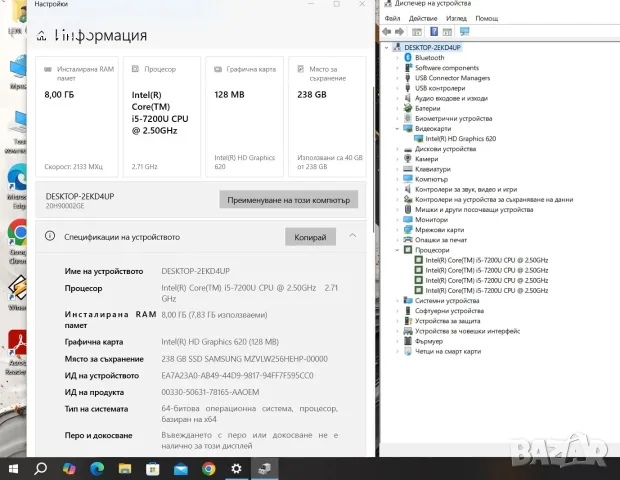Launch Microsoft Edge from taskbar
The width and height of the screenshot is (620, 480).
[97, 469]
